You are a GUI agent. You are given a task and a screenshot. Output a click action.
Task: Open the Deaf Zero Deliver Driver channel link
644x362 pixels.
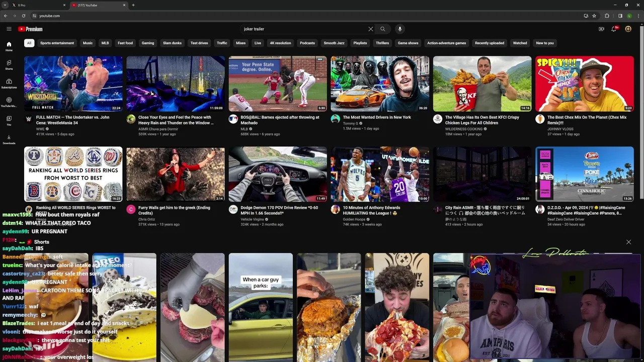pos(566,220)
